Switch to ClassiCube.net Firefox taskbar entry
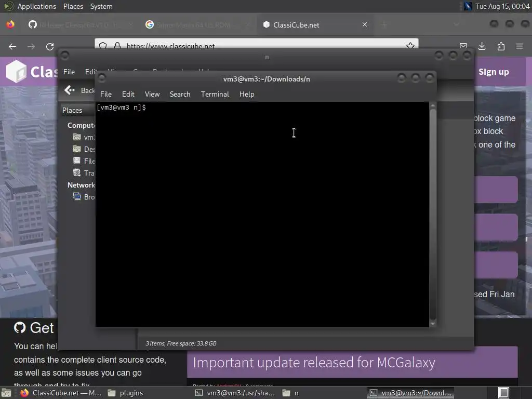Screen dimensions: 532x399 pos(61,393)
